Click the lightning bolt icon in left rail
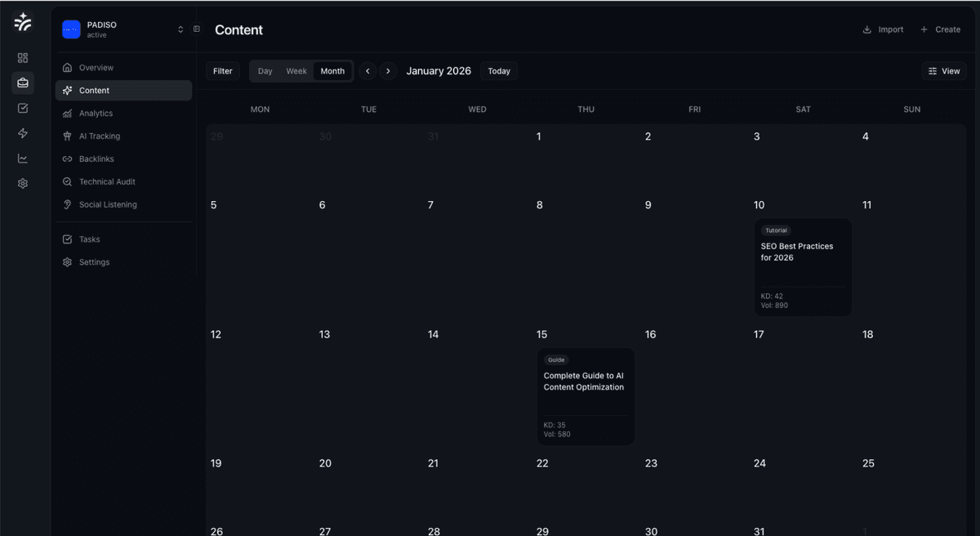Screen dimensions: 980x536 23,133
